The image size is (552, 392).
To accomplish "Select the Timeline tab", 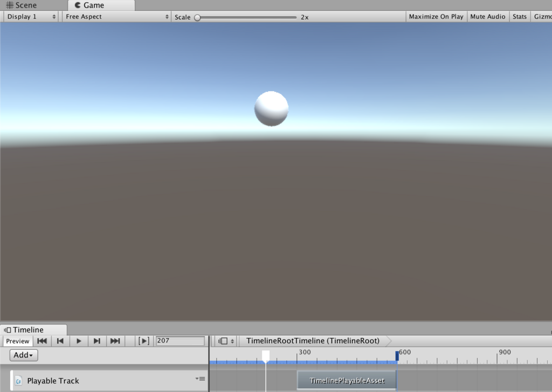I will point(33,329).
